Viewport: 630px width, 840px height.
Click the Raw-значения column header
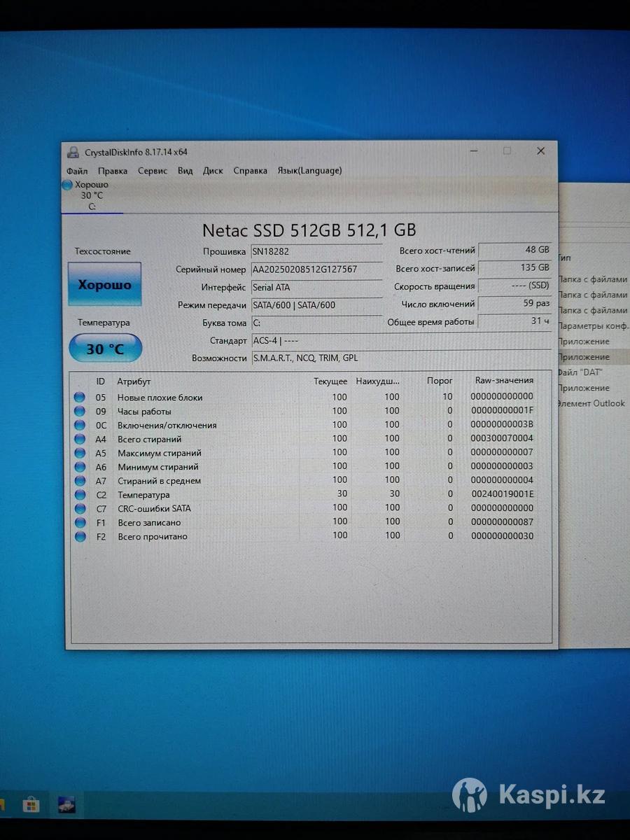click(x=504, y=381)
